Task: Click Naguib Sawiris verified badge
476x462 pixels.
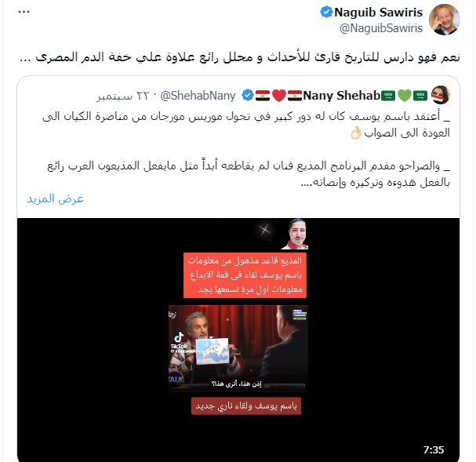Action: coord(326,12)
